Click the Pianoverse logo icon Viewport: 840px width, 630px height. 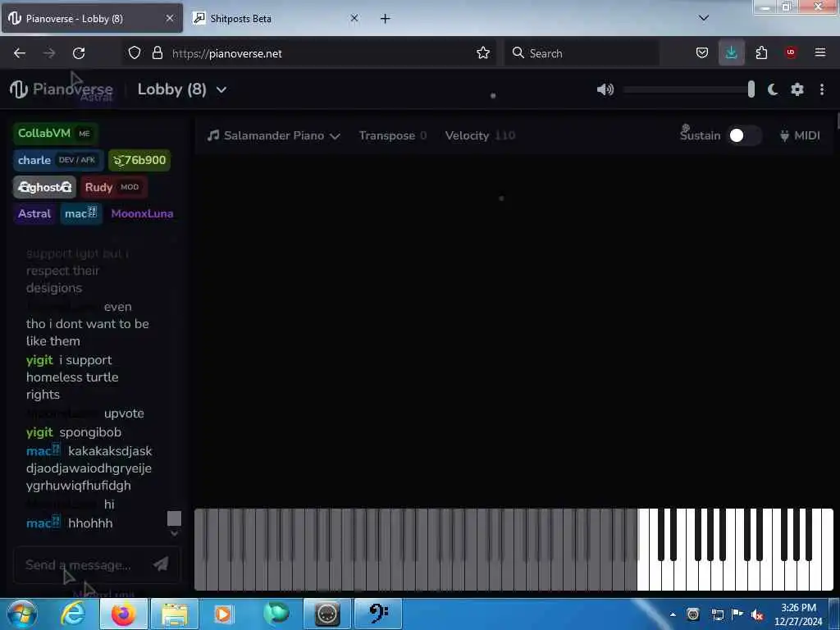pyautogui.click(x=18, y=89)
